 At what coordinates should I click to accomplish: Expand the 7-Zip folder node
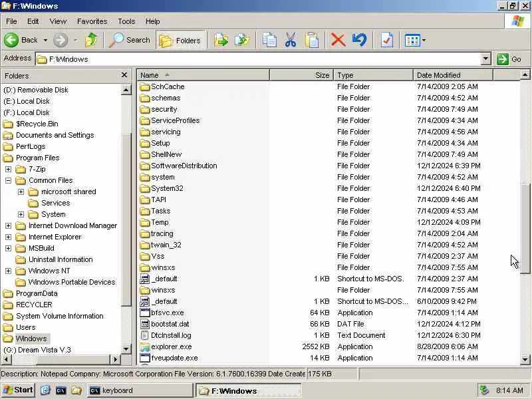8,169
